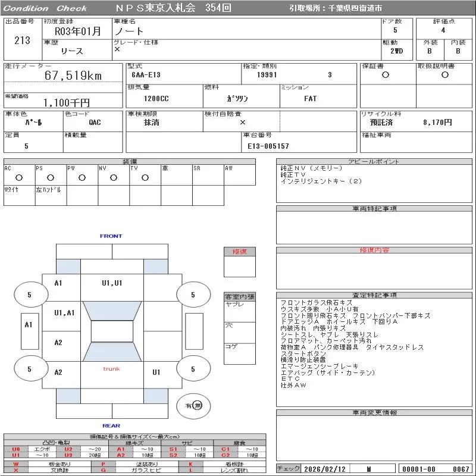
Task: Click the X 交換跡 legend symbol
Action: (16, 470)
